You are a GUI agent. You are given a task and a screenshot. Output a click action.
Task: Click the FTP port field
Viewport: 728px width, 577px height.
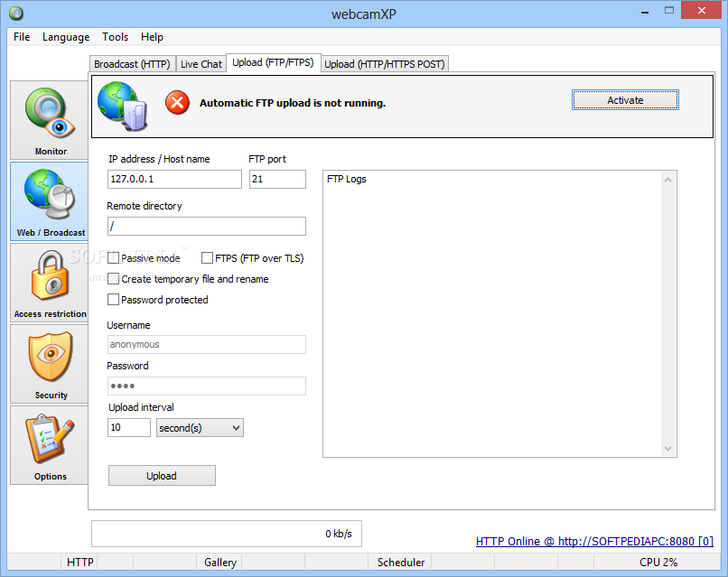point(277,179)
